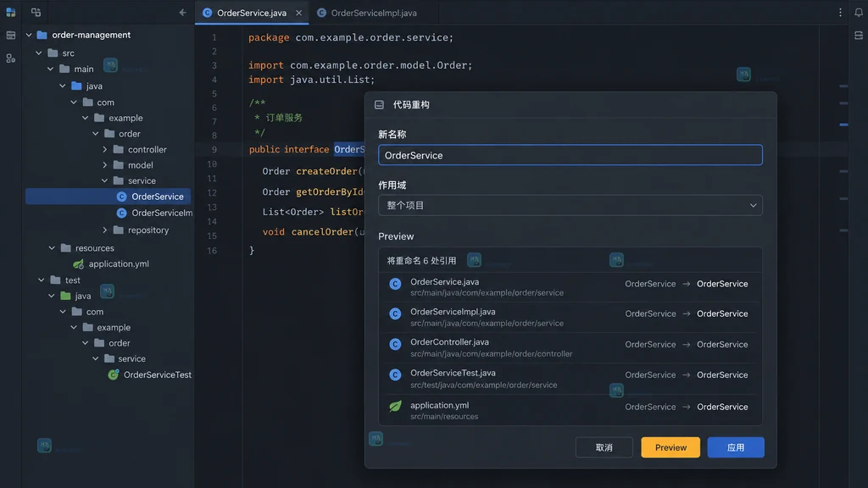Screen dimensions: 868x488
Task: Click the application.yml file icon in tree
Action: coord(79,264)
